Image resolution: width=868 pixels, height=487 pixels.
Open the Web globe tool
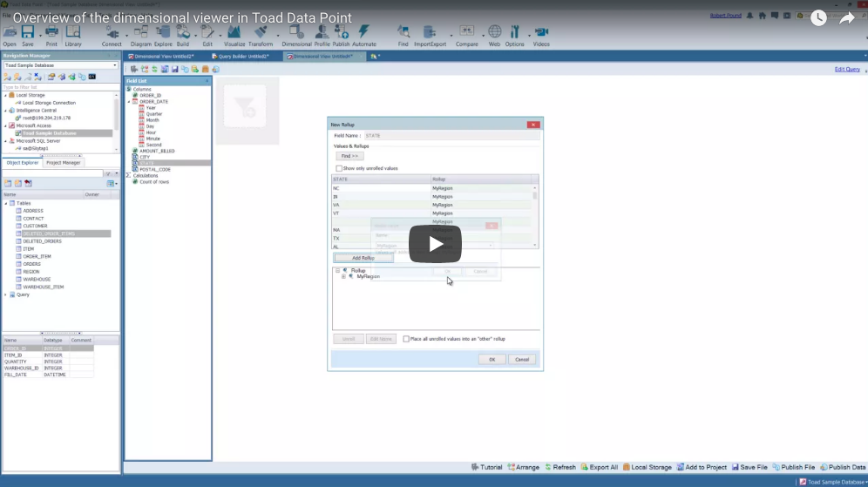pyautogui.click(x=494, y=35)
